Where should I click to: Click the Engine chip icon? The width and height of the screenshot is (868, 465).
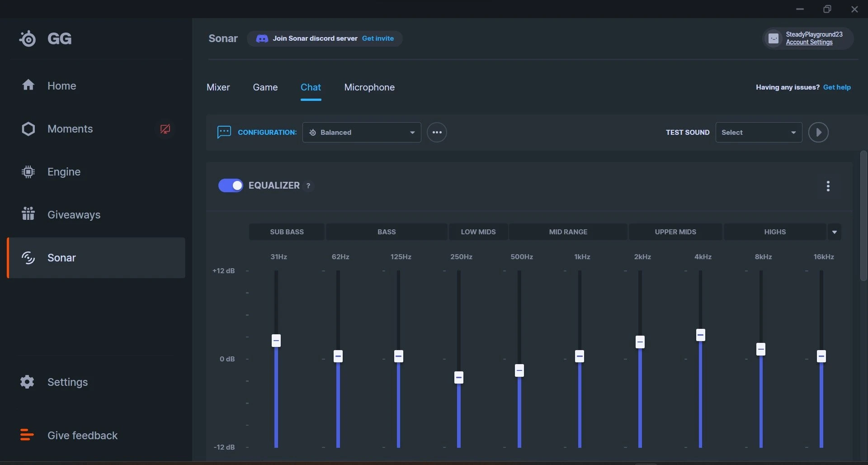[28, 172]
